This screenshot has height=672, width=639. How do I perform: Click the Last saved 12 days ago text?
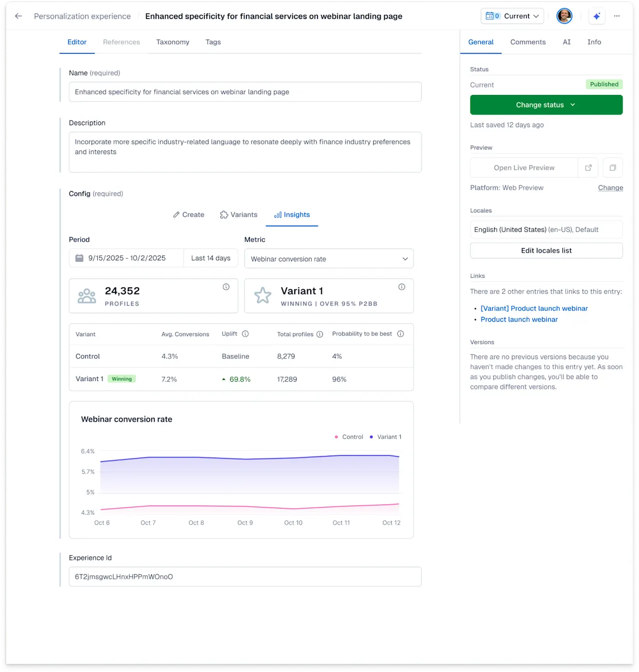point(507,125)
